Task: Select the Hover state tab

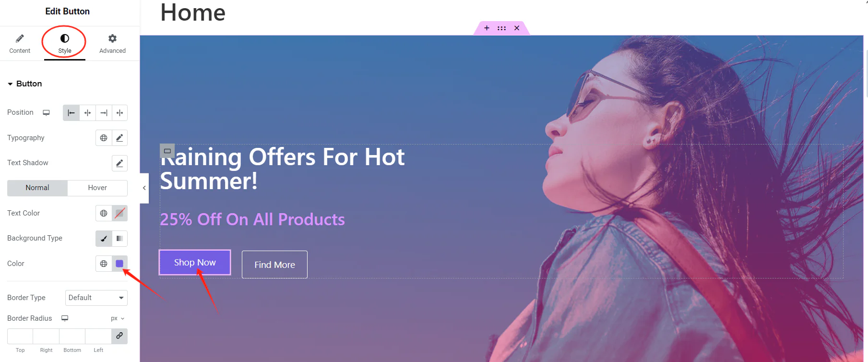Action: click(97, 188)
